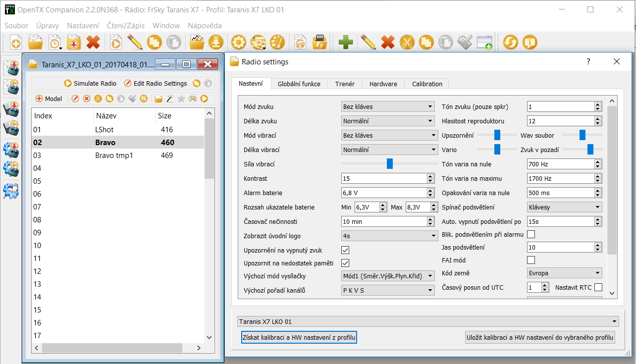This screenshot has width=636, height=364.
Task: Click the Simulate Radio button
Action: tap(91, 83)
